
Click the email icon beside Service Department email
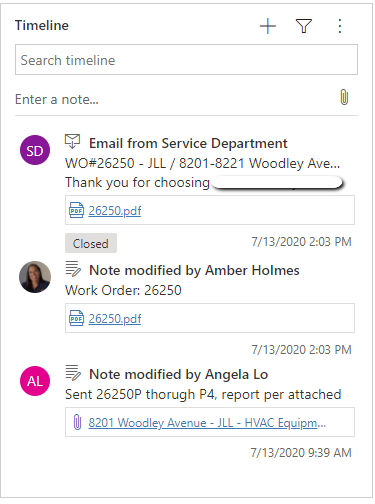coord(72,141)
